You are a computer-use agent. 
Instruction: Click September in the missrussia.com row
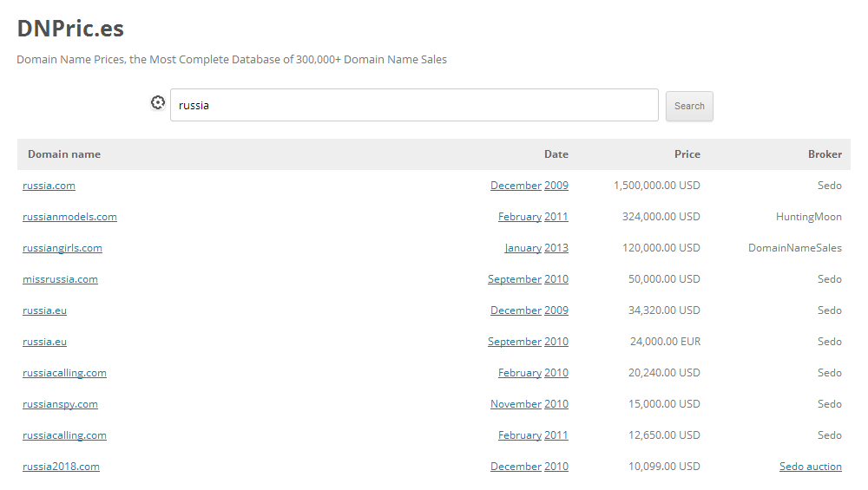[x=514, y=279]
